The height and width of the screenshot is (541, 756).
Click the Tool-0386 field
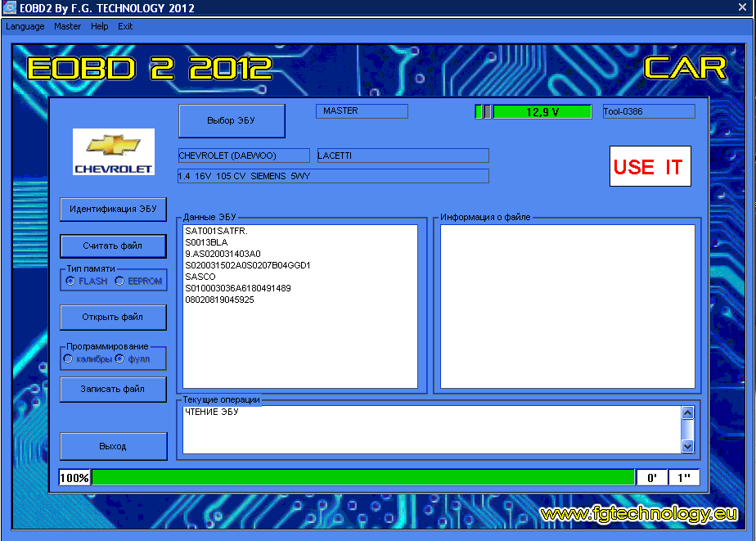pos(649,111)
